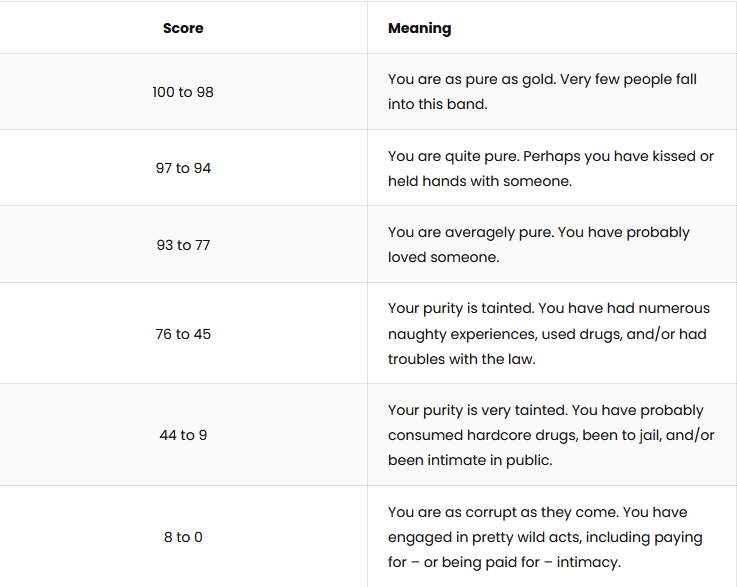Select the 93 to 77 score cell
This screenshot has width=737, height=587.
[183, 245]
